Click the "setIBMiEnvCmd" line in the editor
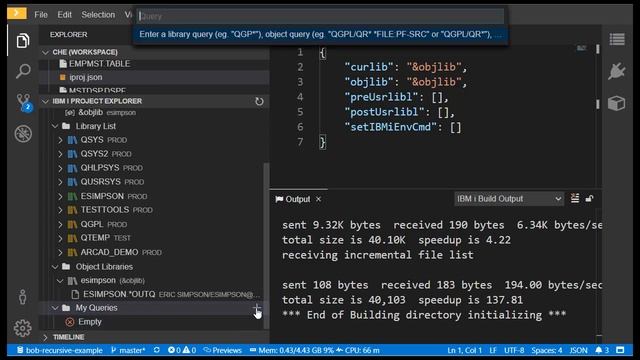The width and height of the screenshot is (640, 360). [403, 127]
